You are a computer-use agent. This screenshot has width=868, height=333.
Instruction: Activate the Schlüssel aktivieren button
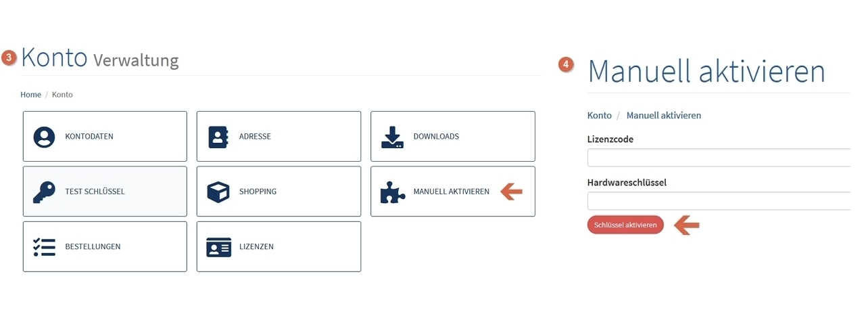coord(625,225)
